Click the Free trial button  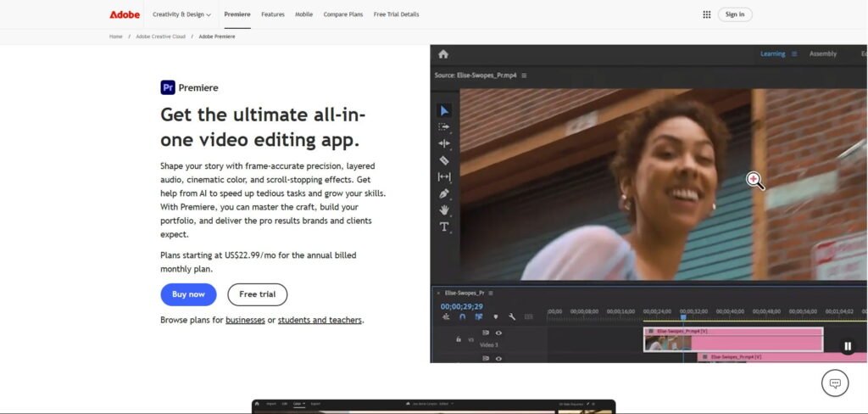tap(258, 294)
